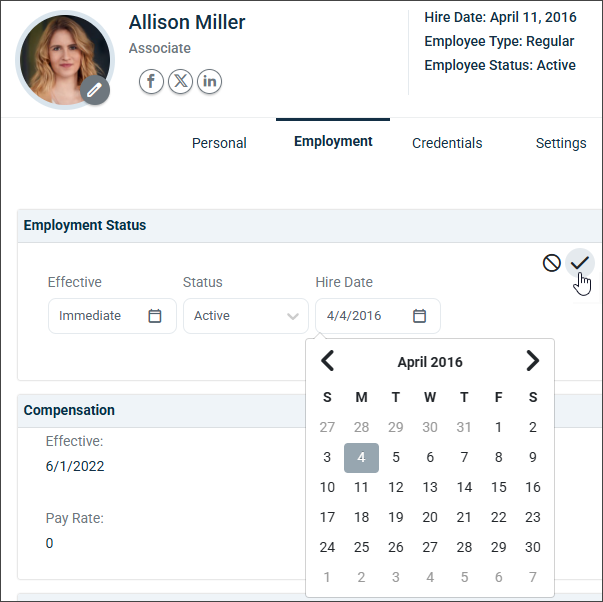The width and height of the screenshot is (603, 602).
Task: Click the edit photo pencil icon
Action: tap(95, 90)
